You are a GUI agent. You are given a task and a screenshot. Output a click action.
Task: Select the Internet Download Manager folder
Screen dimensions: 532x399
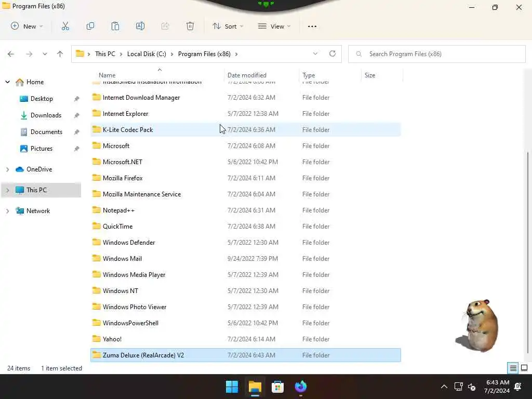246,97
